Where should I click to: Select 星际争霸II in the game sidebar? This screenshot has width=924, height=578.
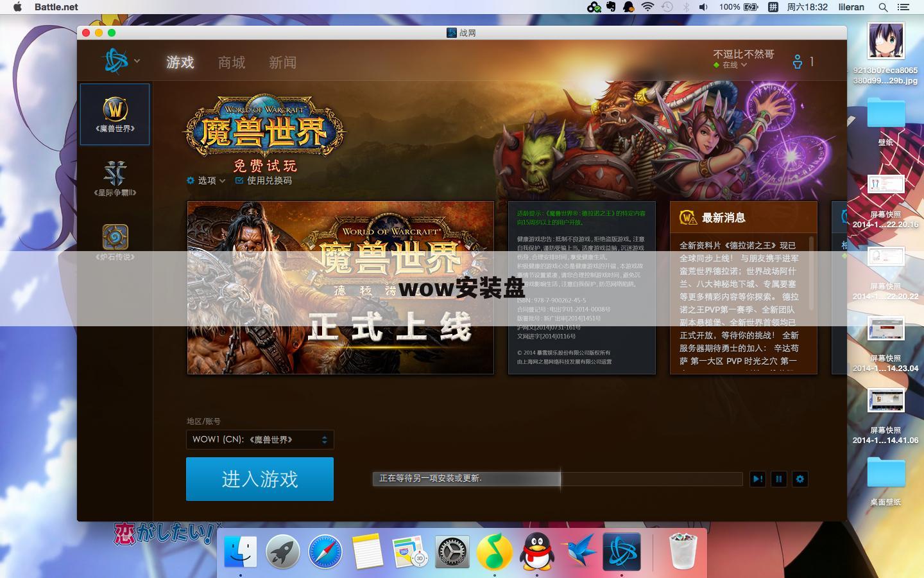tap(115, 178)
